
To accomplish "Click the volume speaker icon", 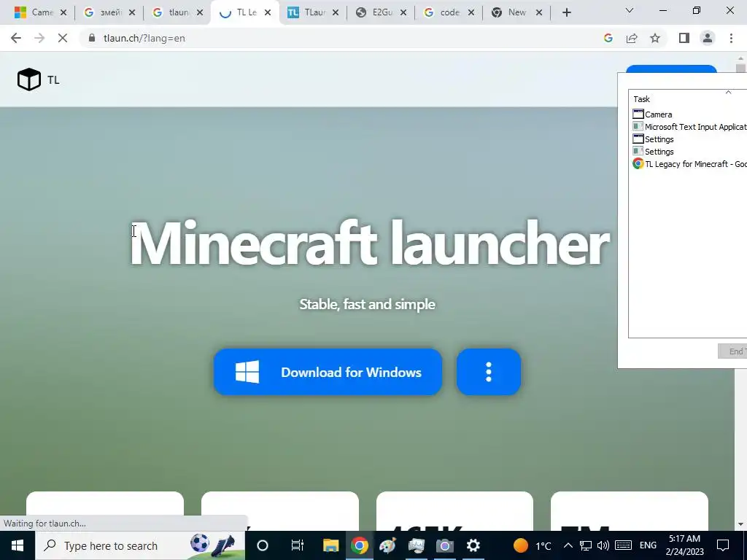I will 603,545.
